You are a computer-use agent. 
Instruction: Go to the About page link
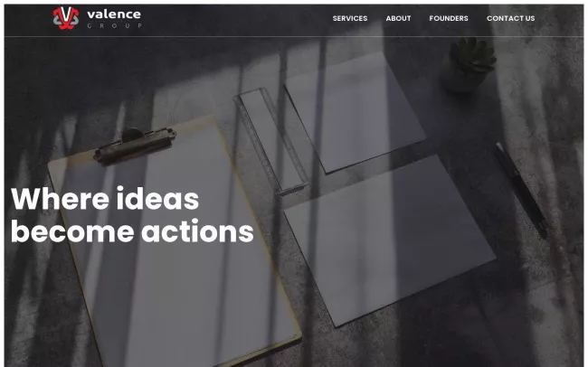tap(398, 18)
